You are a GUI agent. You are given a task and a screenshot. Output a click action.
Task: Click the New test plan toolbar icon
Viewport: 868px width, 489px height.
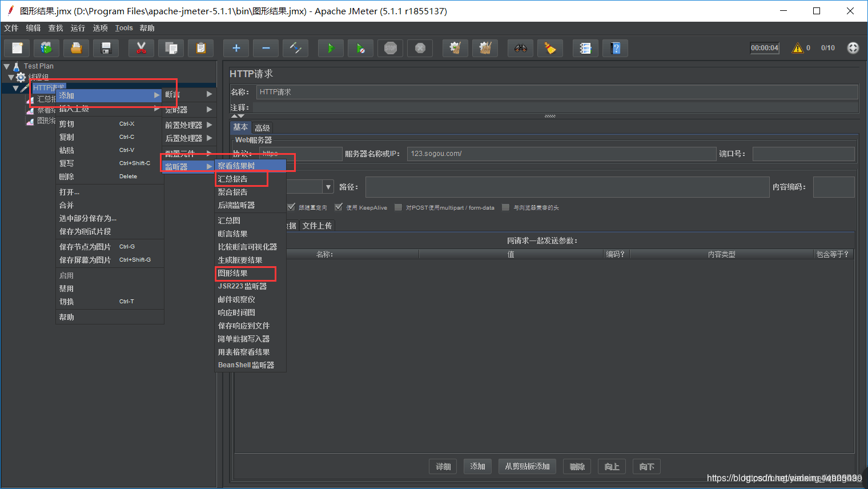tap(17, 49)
